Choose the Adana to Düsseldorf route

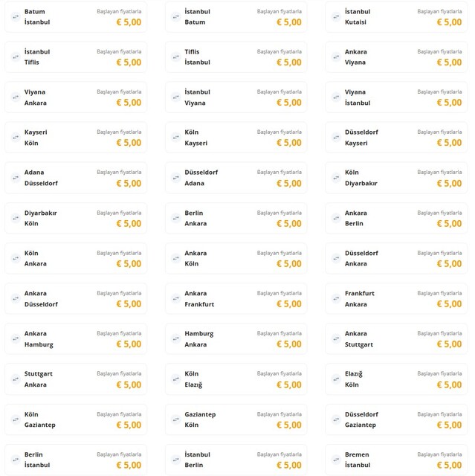point(75,177)
